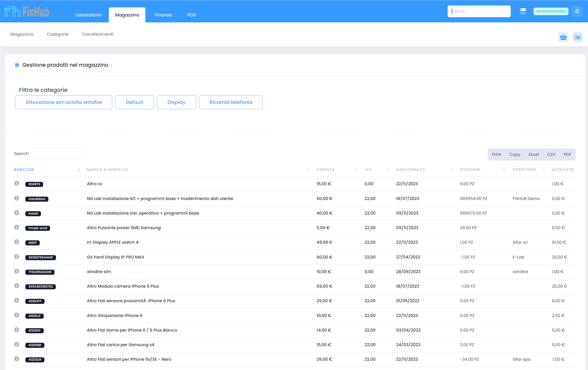Click the user avatar D icon
This screenshot has height=370, width=588.
pos(577,11)
